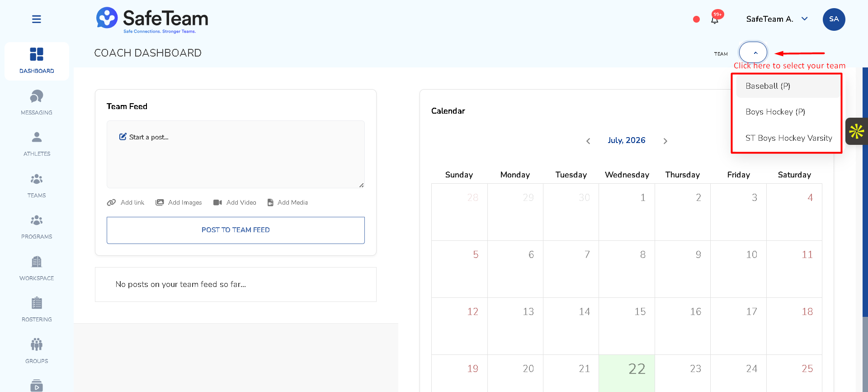Select July 13 in the calendar
868x392 pixels.
[515, 326]
